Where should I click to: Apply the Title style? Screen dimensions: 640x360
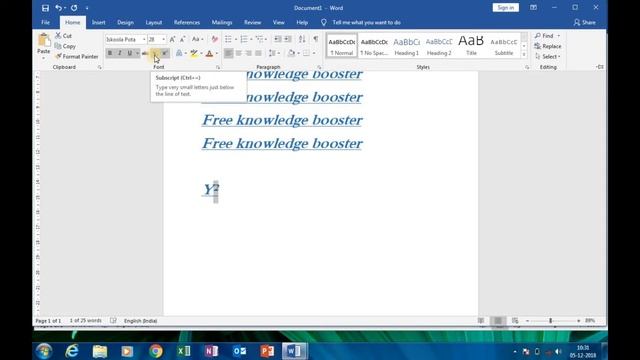471,46
